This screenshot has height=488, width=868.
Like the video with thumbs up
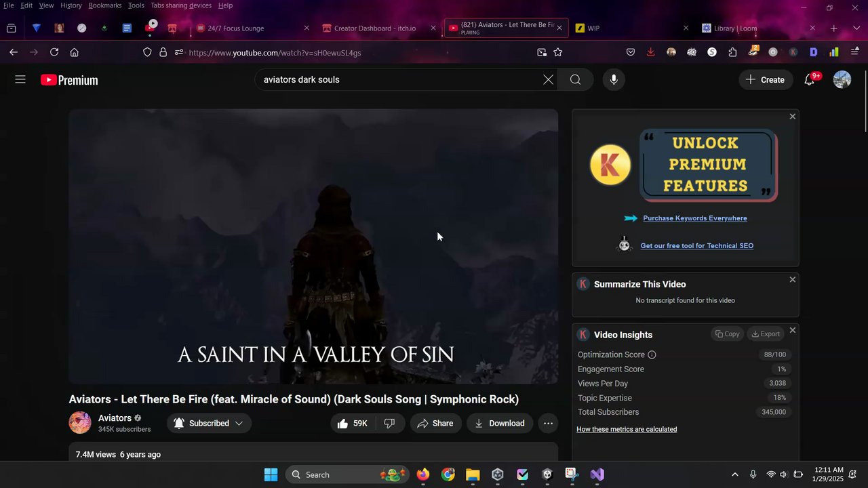352,424
